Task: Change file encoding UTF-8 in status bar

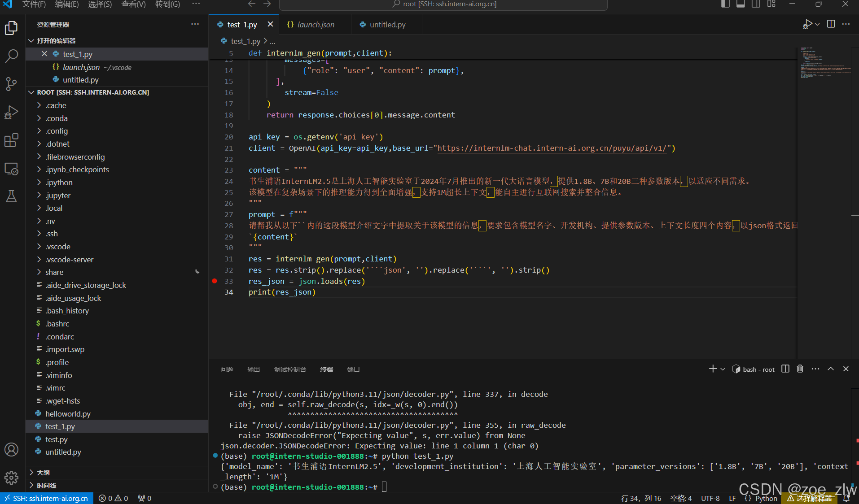Action: 710,498
